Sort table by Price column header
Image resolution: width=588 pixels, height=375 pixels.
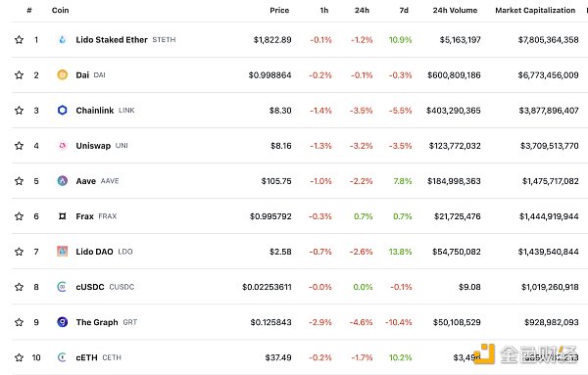click(279, 10)
